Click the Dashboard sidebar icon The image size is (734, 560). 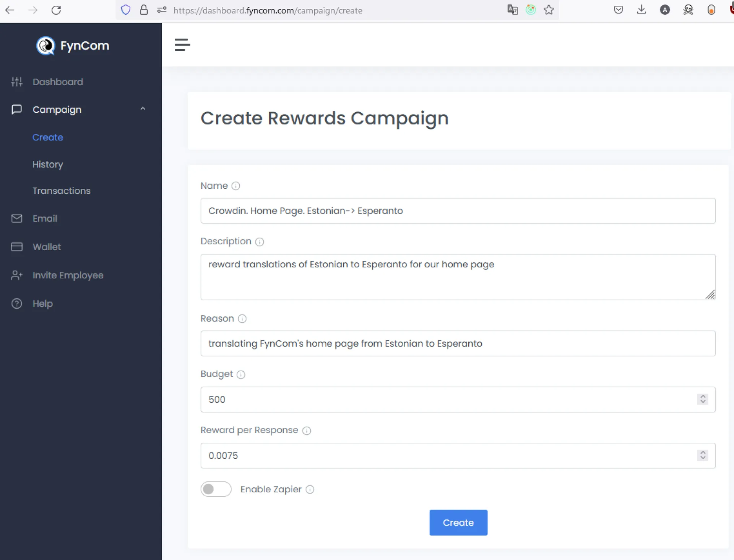click(x=16, y=81)
